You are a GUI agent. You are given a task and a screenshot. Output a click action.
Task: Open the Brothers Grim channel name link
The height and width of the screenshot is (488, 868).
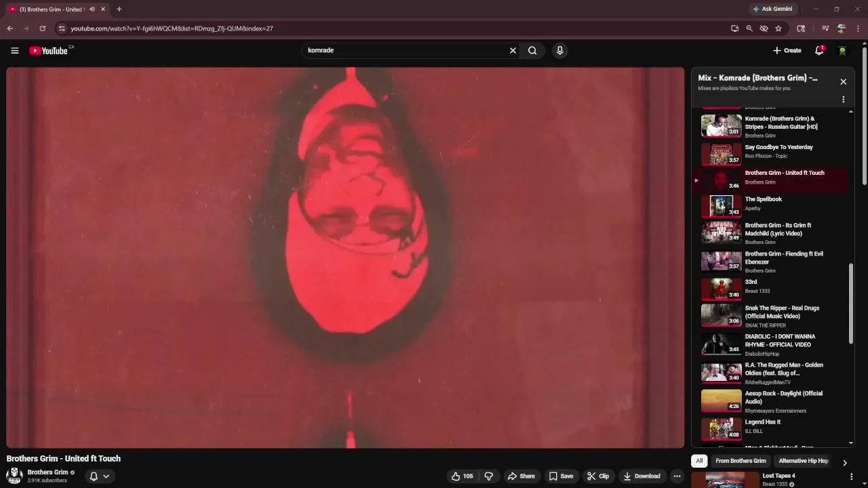[x=47, y=472]
